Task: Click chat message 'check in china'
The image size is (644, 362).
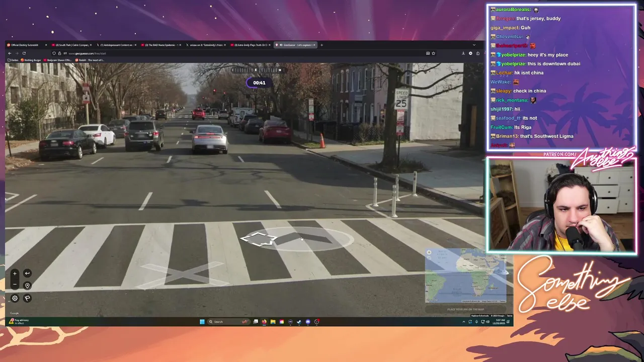Action: pyautogui.click(x=529, y=91)
